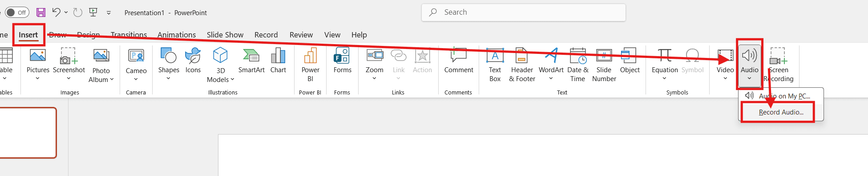
Task: Redo the last action
Action: pos(78,12)
